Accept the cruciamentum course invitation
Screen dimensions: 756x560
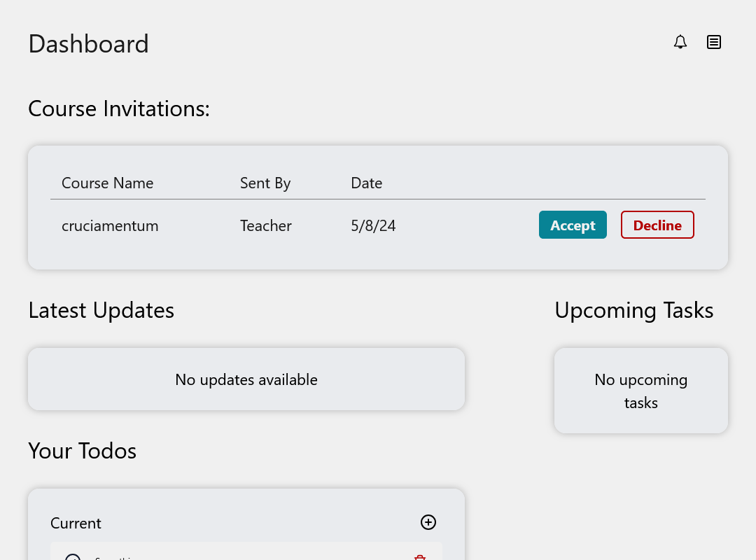pyautogui.click(x=573, y=225)
